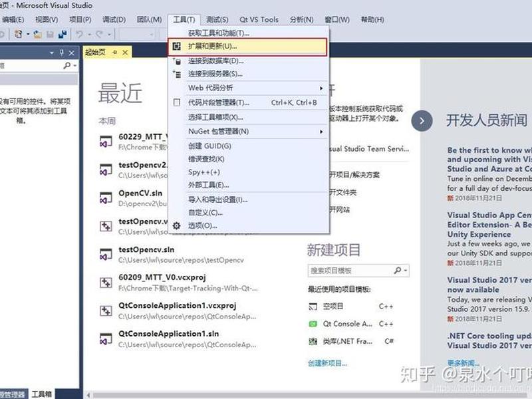Click the QtConsoleApplication1.sln solution icon
532x399 pixels.
[x=106, y=339]
